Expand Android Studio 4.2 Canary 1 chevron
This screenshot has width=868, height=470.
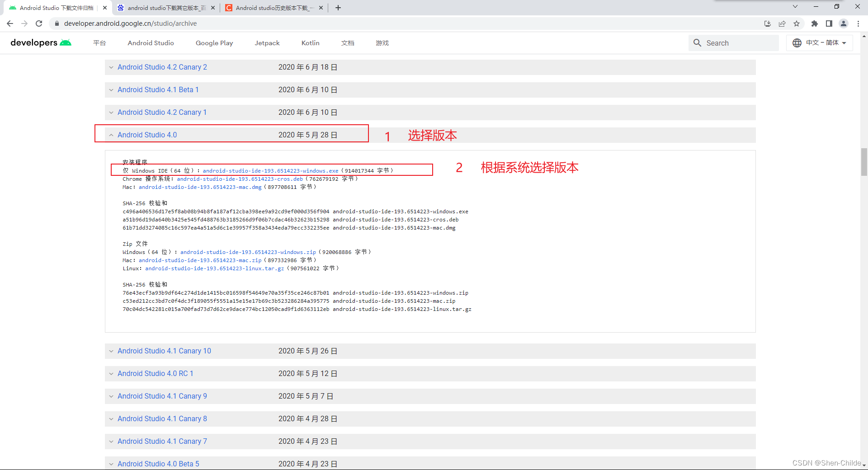coord(111,113)
